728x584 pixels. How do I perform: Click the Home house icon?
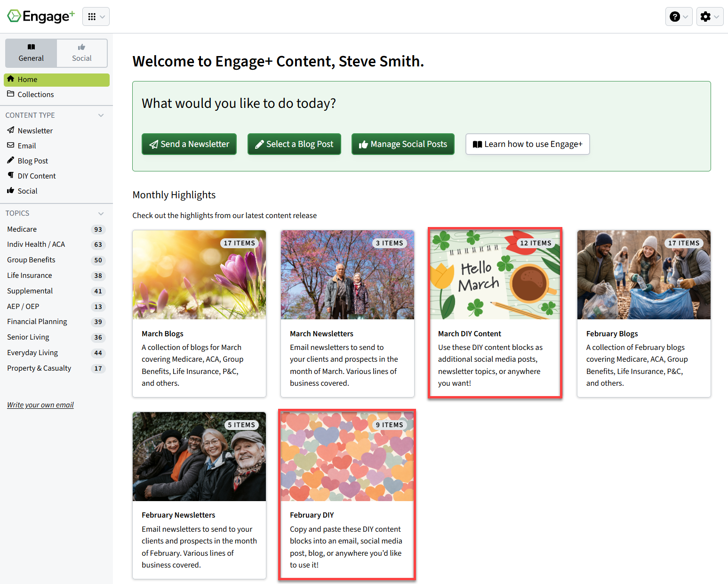(11, 79)
